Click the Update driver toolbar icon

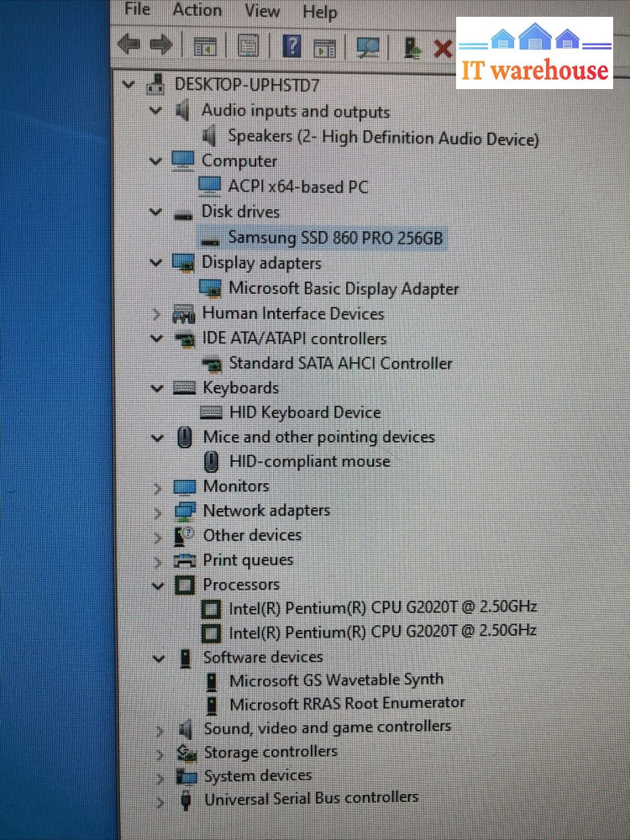click(412, 48)
